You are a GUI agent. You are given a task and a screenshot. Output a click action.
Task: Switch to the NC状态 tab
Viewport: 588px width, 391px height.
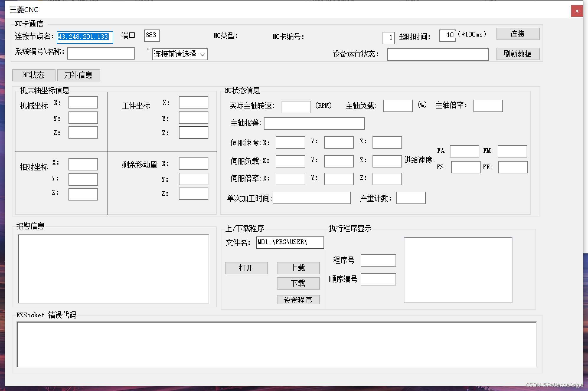pyautogui.click(x=34, y=75)
